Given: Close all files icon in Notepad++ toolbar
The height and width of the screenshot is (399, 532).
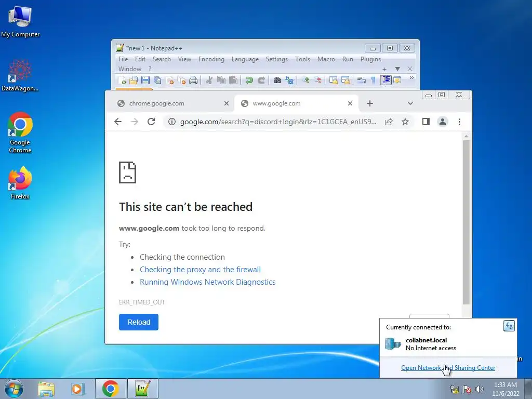Looking at the screenshot, I should [x=181, y=80].
